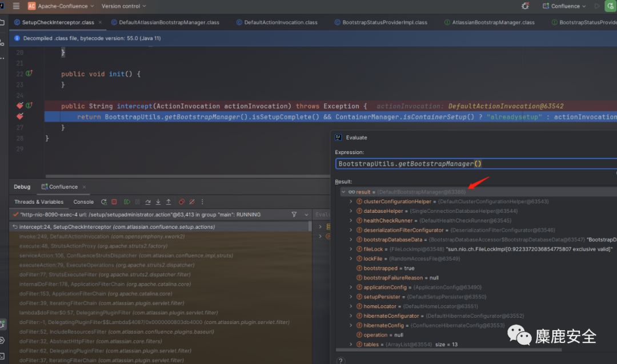Close the Confluence debug session tab
This screenshot has width=617, height=364.
click(84, 187)
